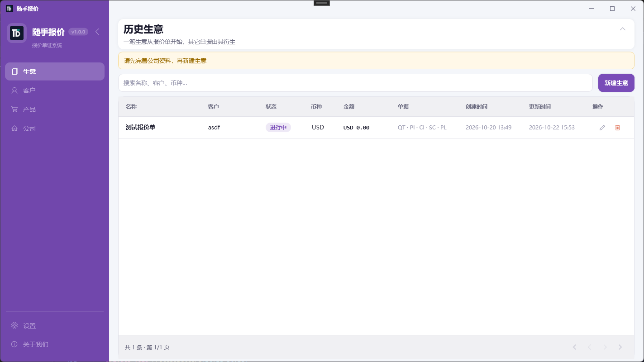Click the 操作 column header
The image size is (644, 362).
(x=598, y=107)
